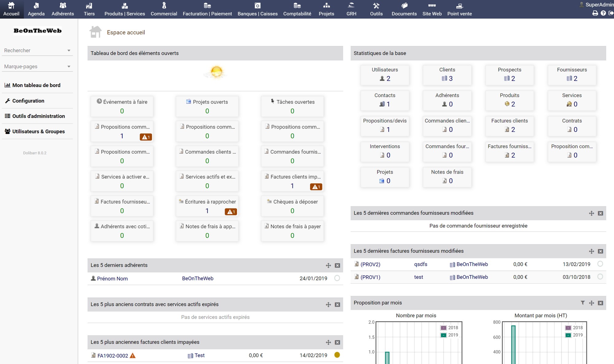This screenshot has width=614, height=364.
Task: Move the Proposition par mois box
Action: (592, 303)
